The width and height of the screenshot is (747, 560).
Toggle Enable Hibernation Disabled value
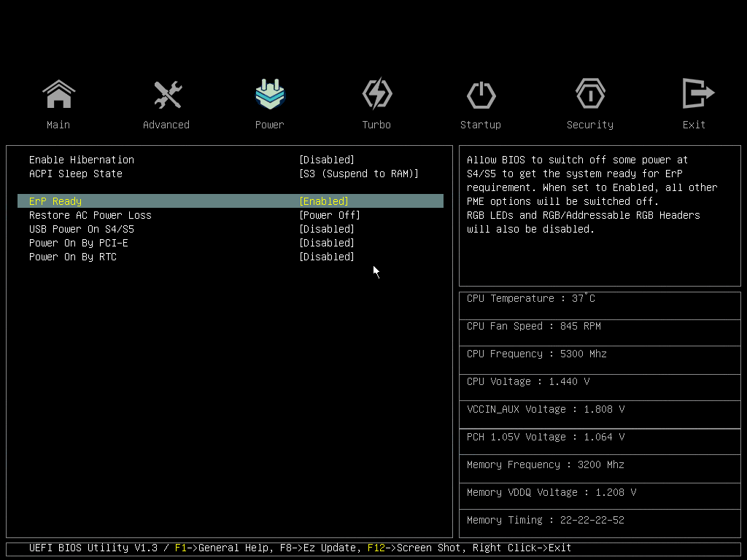click(x=326, y=160)
